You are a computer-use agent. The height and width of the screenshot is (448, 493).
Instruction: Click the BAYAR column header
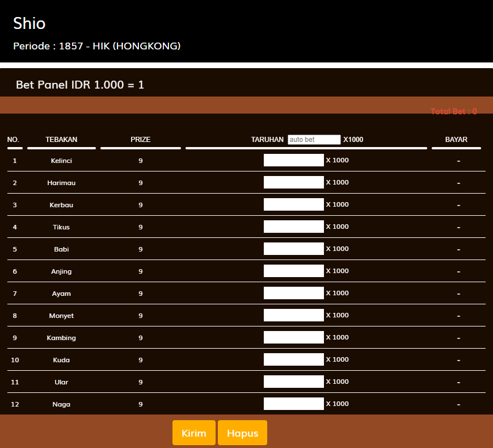pos(456,140)
